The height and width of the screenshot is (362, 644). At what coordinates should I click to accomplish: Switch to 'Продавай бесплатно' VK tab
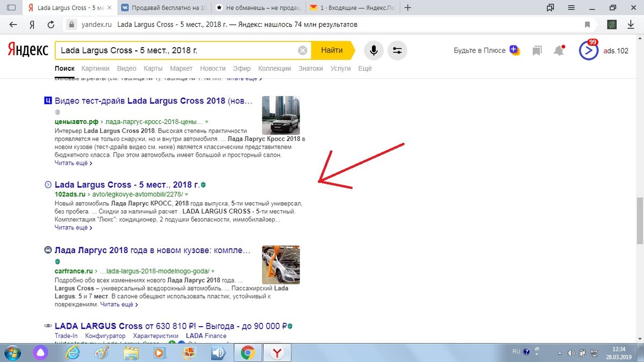164,8
